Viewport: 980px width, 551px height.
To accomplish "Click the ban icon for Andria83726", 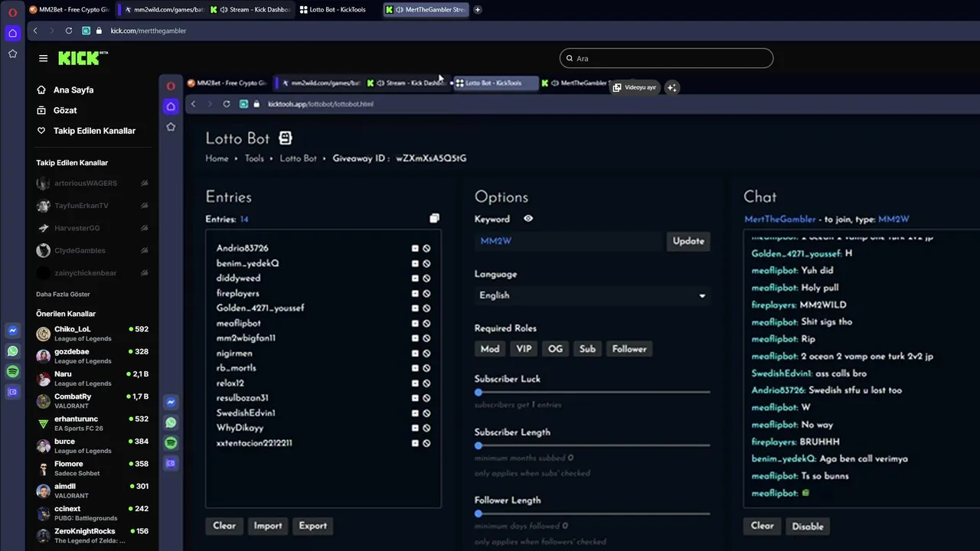I will (x=426, y=249).
